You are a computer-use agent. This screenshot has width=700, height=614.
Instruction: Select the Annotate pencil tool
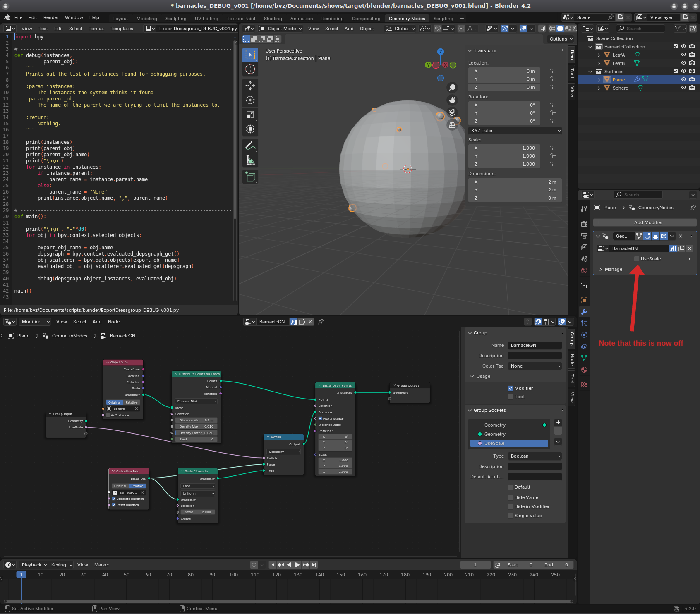click(250, 146)
